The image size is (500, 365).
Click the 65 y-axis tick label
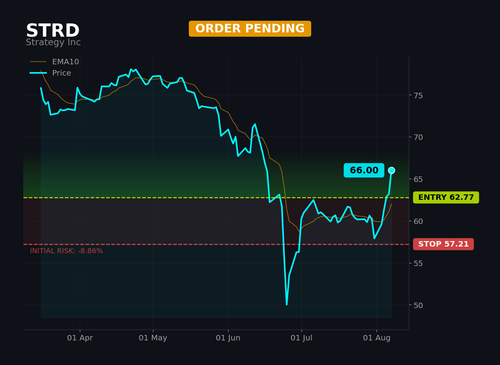(418, 179)
